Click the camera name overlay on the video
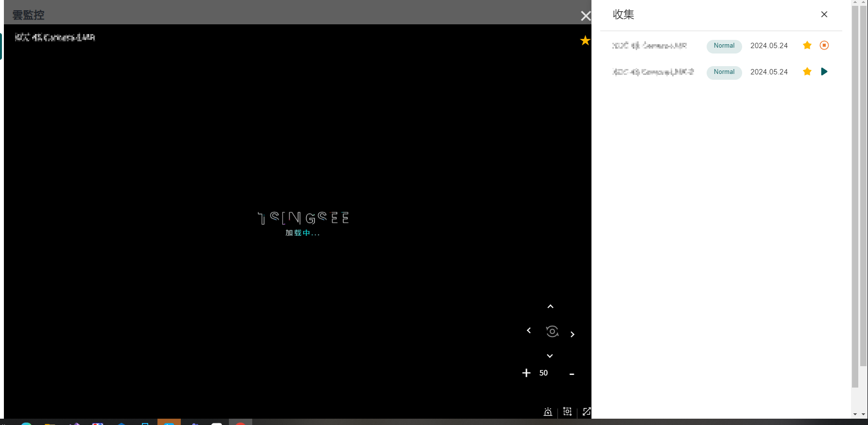The image size is (868, 425). point(55,37)
